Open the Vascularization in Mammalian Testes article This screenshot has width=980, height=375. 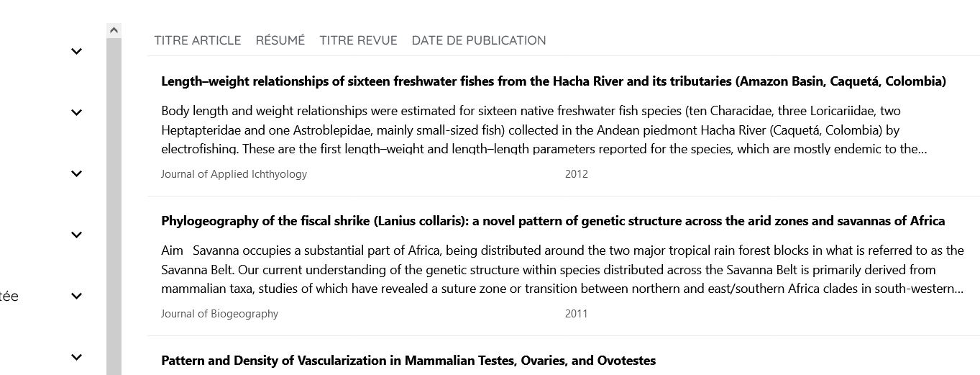click(408, 361)
